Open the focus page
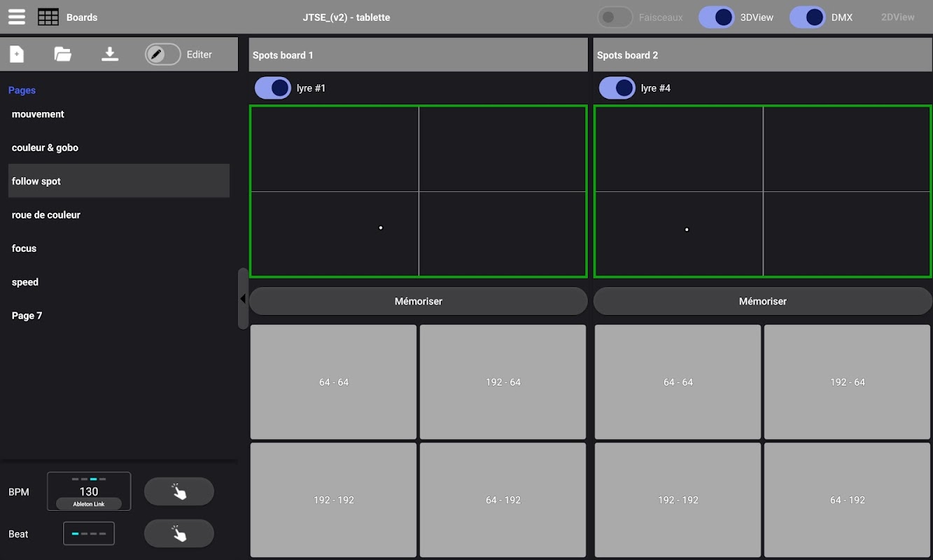Image resolution: width=933 pixels, height=560 pixels. (x=119, y=248)
